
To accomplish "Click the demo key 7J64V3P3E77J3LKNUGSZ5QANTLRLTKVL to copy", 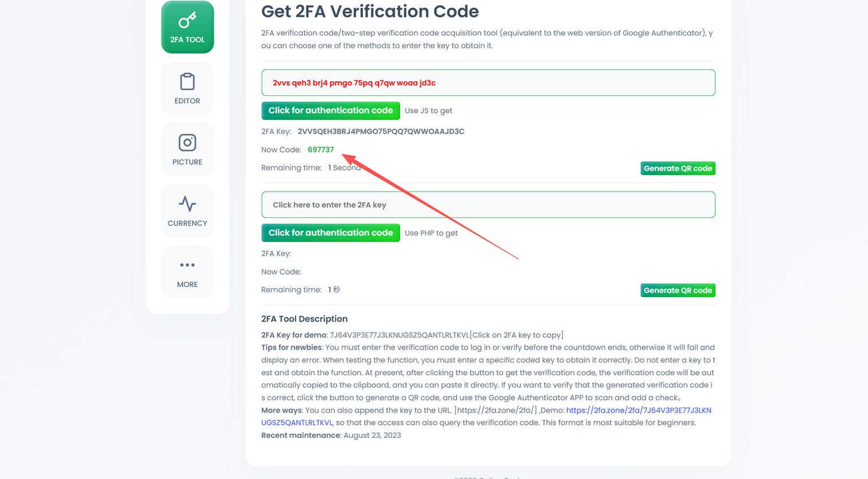I will click(x=399, y=335).
